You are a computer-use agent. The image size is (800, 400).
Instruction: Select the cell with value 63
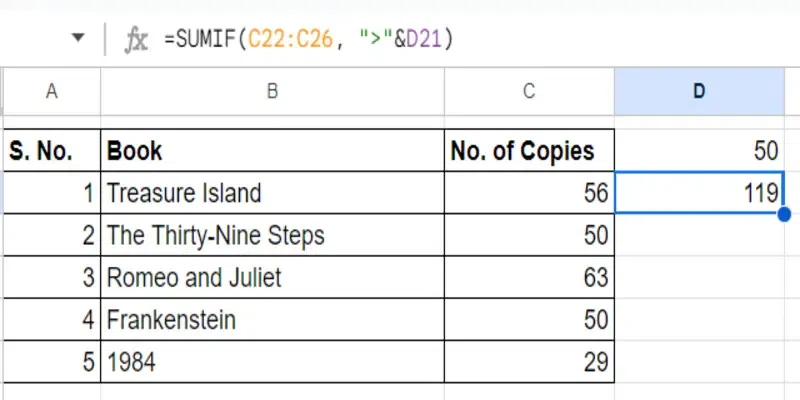point(528,277)
